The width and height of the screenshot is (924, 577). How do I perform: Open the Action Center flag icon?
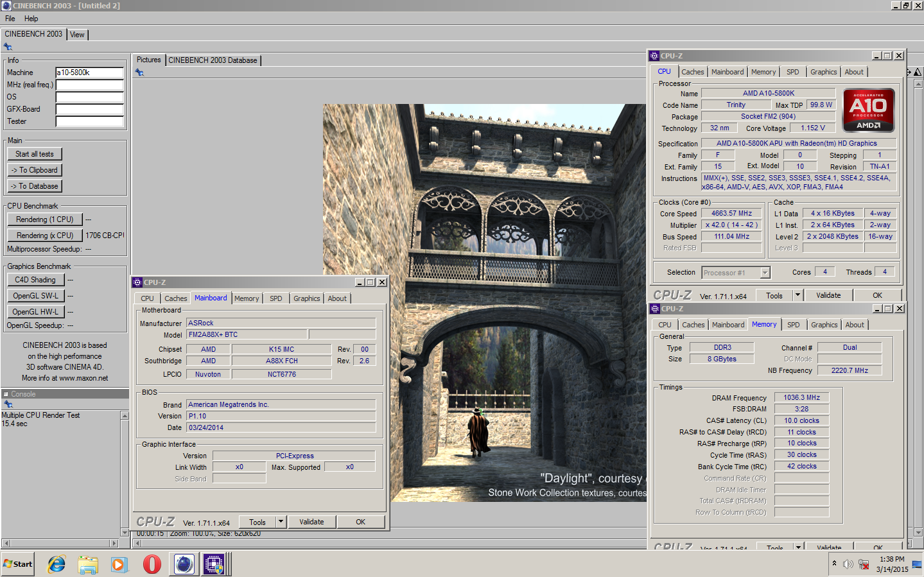click(x=916, y=564)
